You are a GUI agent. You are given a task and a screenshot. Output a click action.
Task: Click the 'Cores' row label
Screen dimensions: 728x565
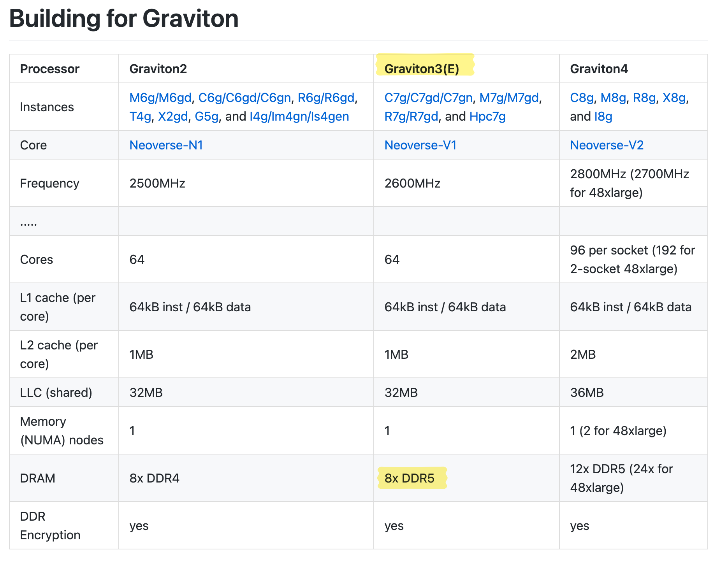pyautogui.click(x=37, y=260)
